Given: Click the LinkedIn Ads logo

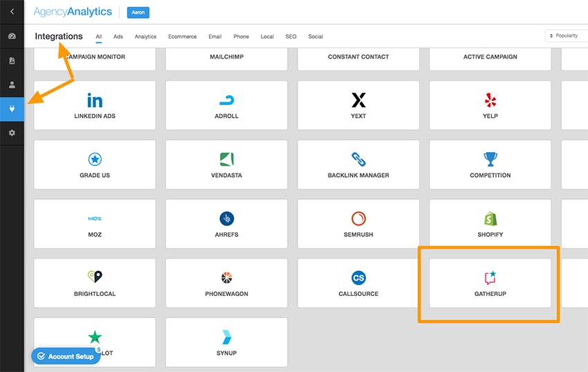Looking at the screenshot, I should [x=95, y=100].
